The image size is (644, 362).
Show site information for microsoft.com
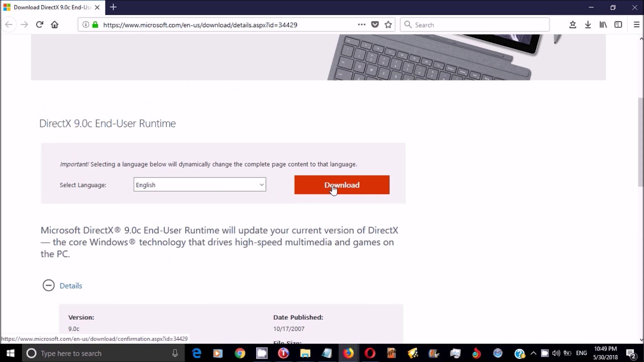[x=86, y=25]
